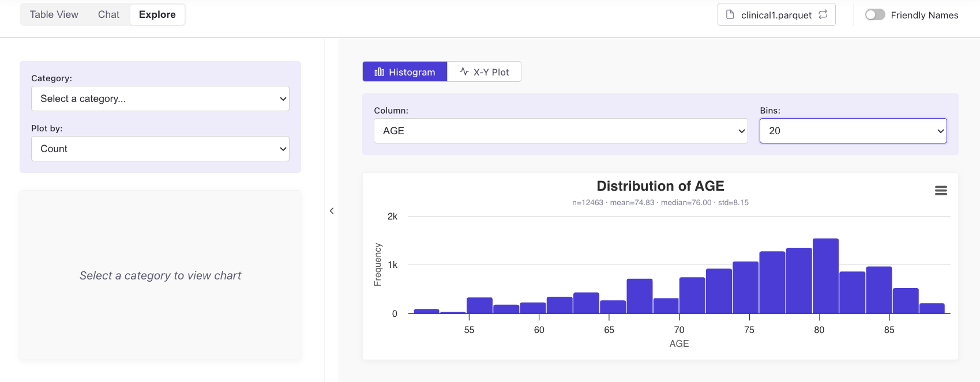Switch to the Table View tab
Image resolution: width=980 pixels, height=382 pixels.
(54, 14)
